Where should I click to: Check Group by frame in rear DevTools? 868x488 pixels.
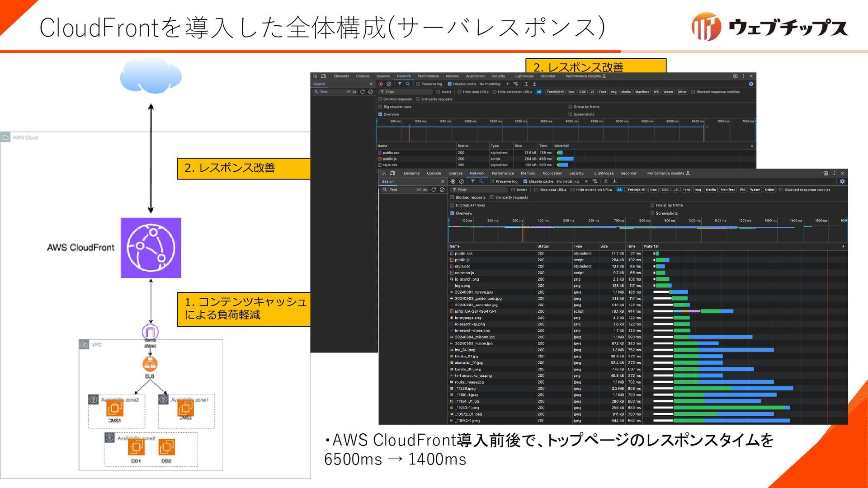(570, 107)
